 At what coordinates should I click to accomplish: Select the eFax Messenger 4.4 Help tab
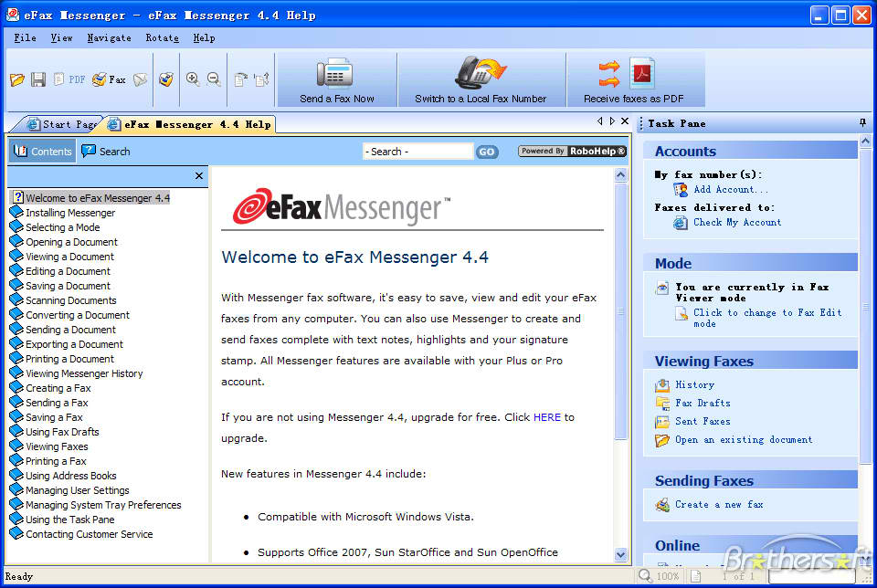coord(190,124)
